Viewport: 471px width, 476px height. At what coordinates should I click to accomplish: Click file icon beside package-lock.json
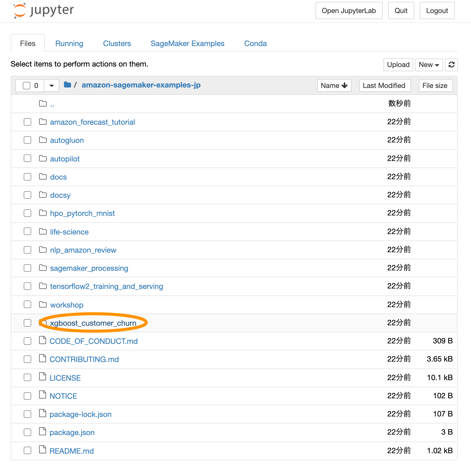point(43,413)
